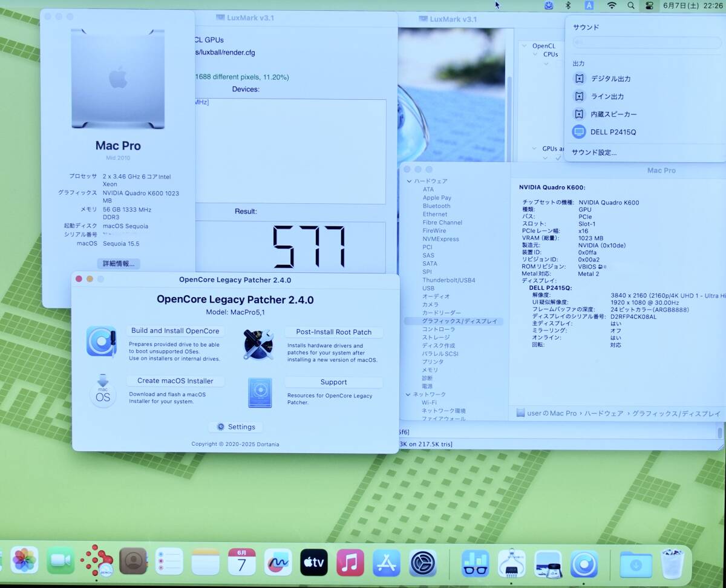
Task: Click Build and Install OpenCore button
Action: point(175,331)
